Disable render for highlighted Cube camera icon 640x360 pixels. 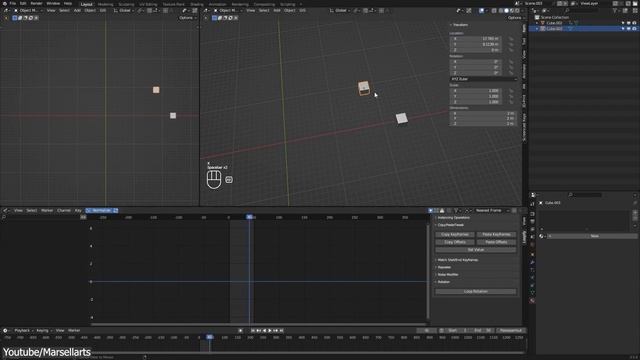(634, 29)
